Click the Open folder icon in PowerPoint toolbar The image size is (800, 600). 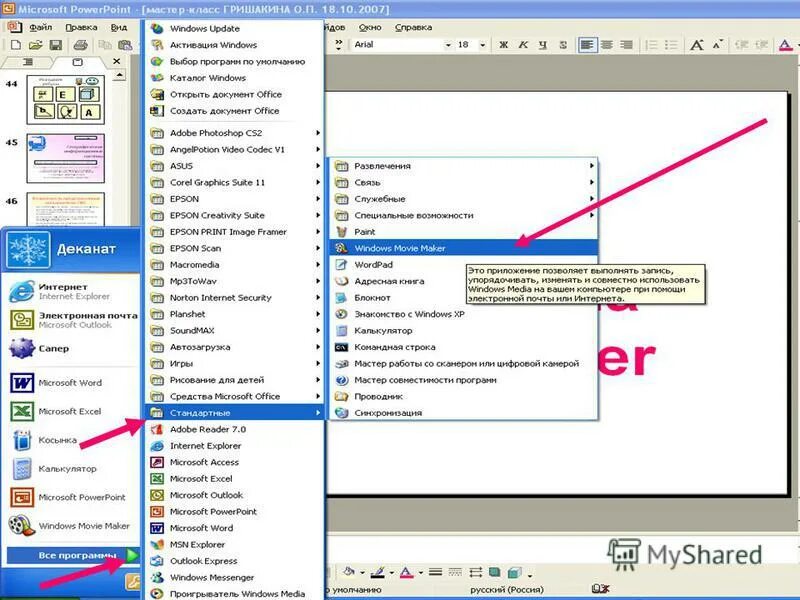[x=35, y=45]
